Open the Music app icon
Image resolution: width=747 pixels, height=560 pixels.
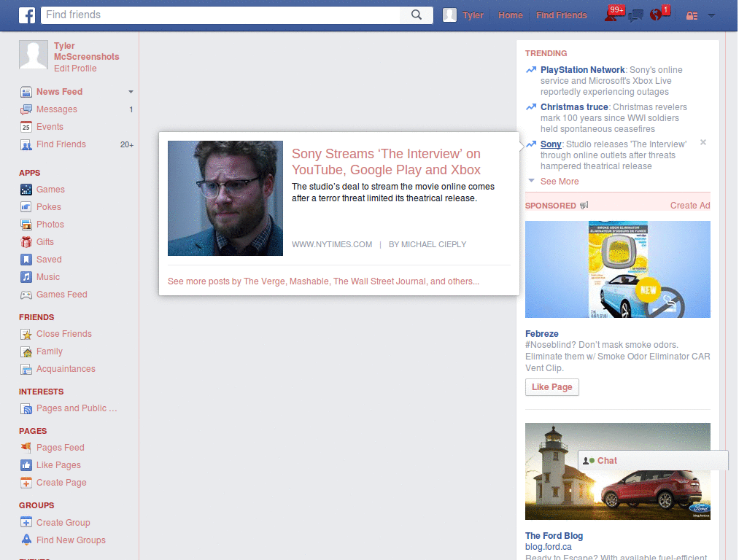tap(25, 276)
